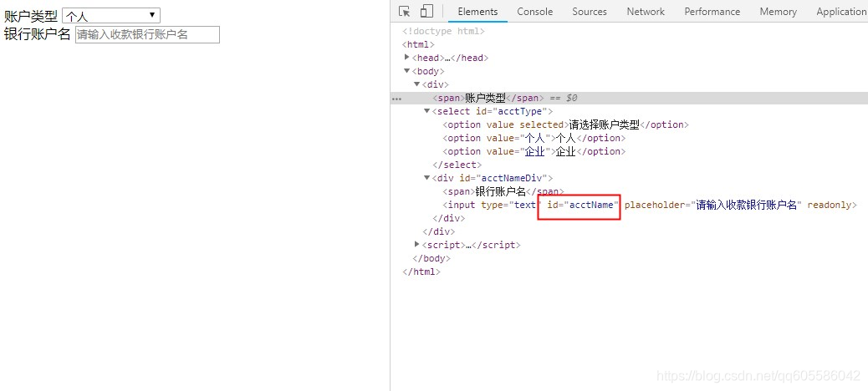Expand the script node arrow
Viewport: 868px width, 391px height.
[416, 244]
